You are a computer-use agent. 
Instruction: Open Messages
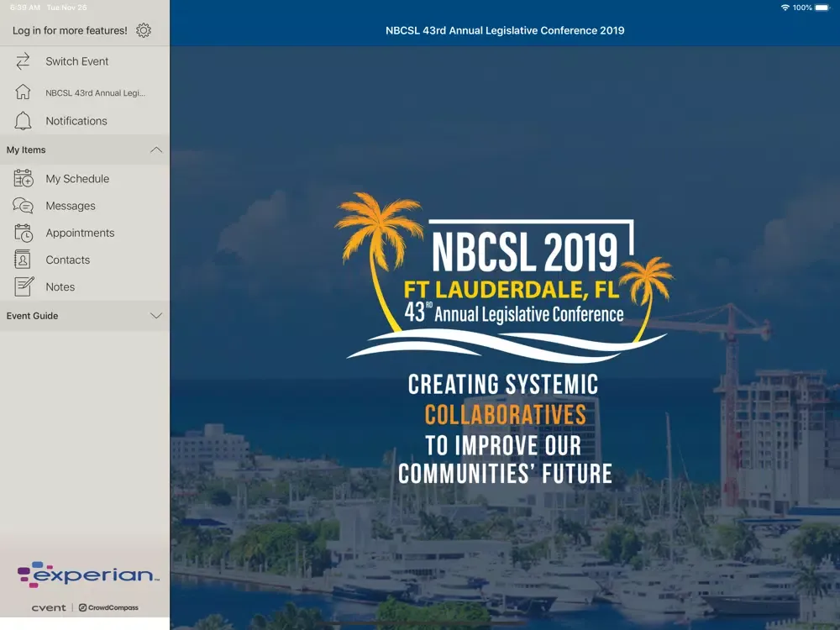pos(85,206)
